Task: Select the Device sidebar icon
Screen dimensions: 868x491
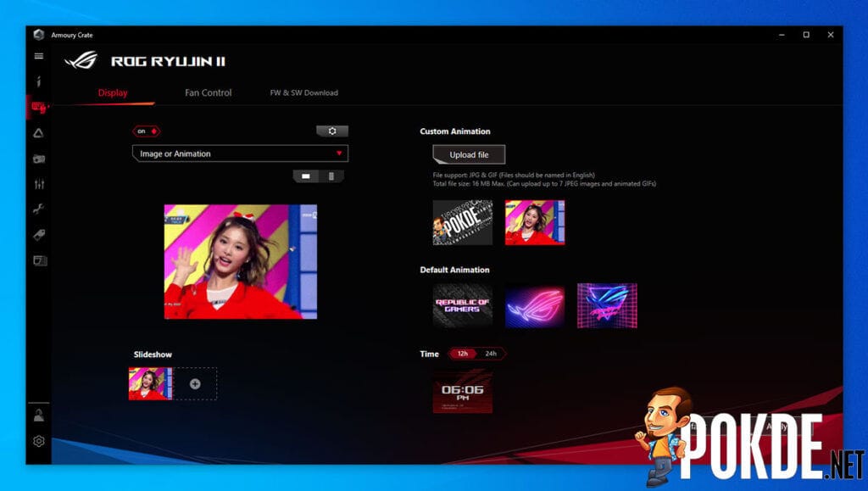Action: (39, 107)
